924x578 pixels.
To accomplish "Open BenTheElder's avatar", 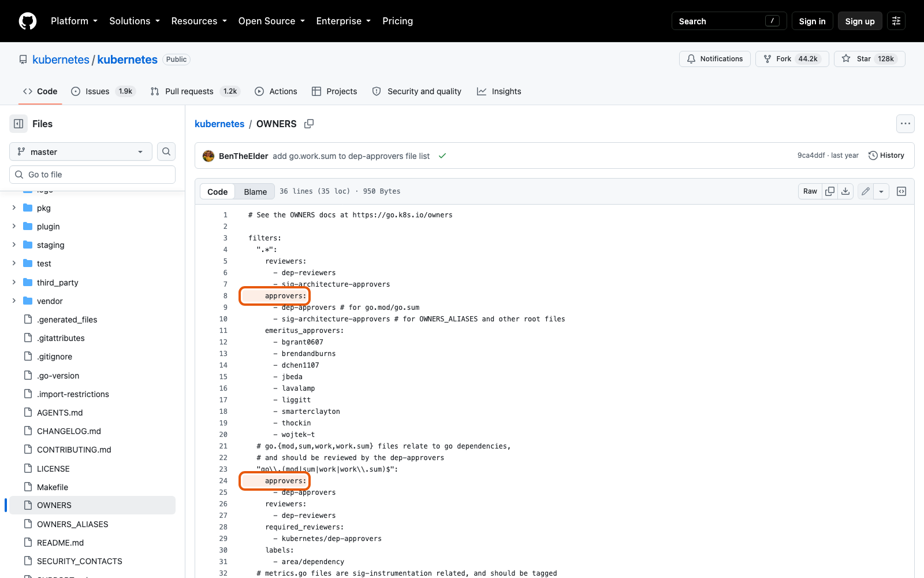I will (208, 156).
